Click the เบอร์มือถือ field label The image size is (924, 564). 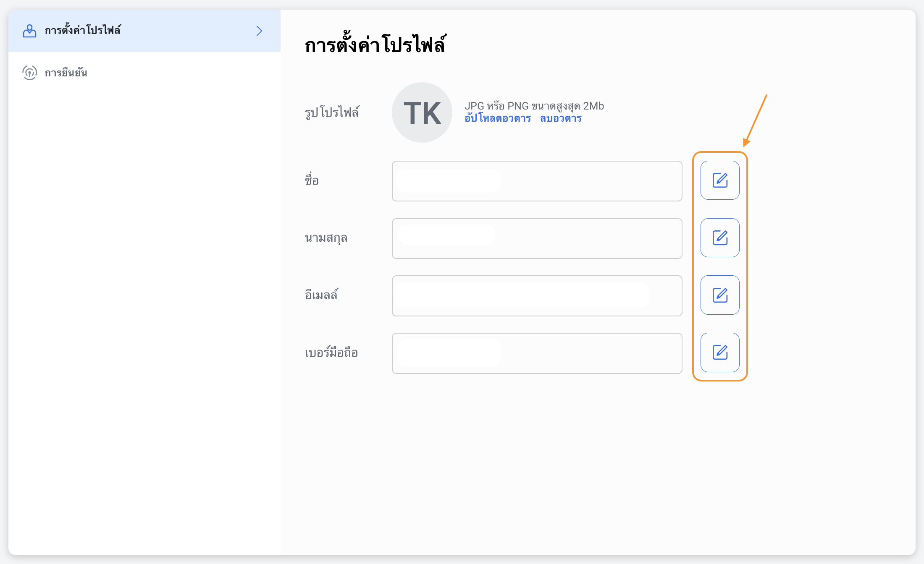pyautogui.click(x=331, y=353)
